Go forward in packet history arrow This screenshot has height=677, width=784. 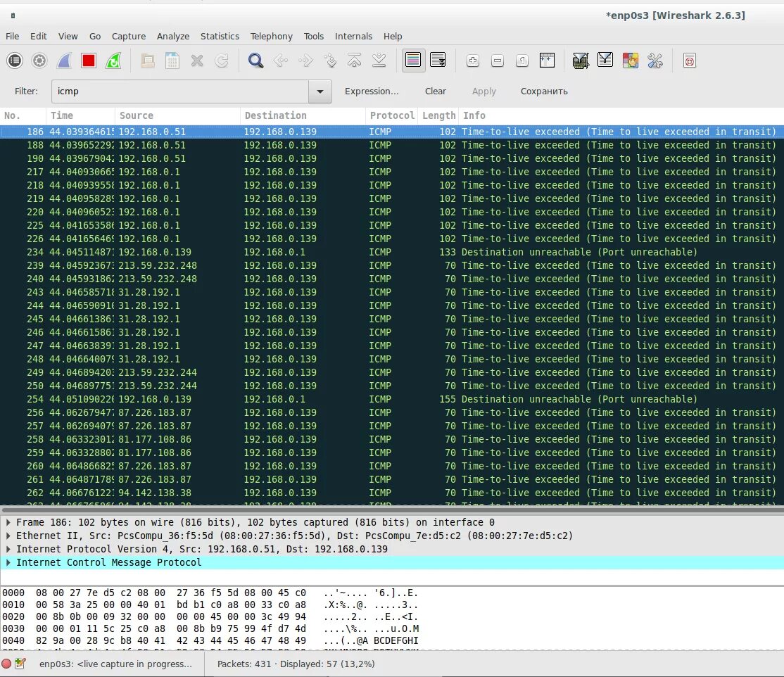click(x=305, y=61)
